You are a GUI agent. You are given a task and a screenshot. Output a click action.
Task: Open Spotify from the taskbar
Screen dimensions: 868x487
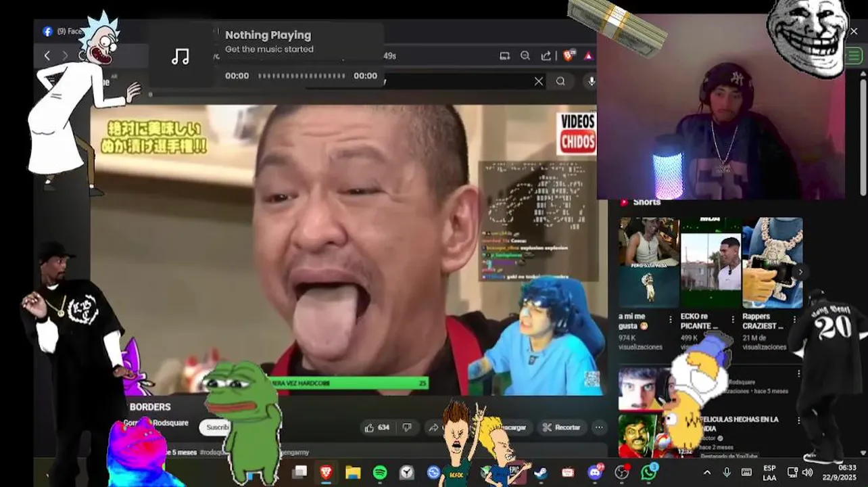[380, 472]
